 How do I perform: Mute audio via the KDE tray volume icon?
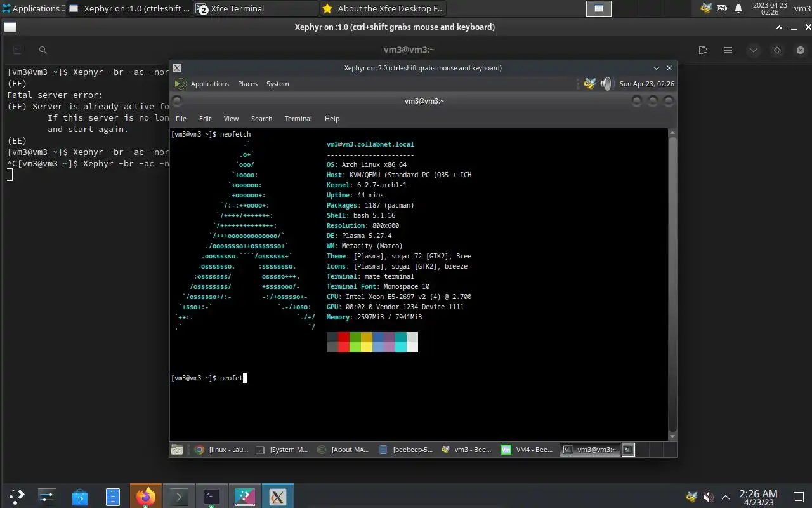[x=709, y=497]
